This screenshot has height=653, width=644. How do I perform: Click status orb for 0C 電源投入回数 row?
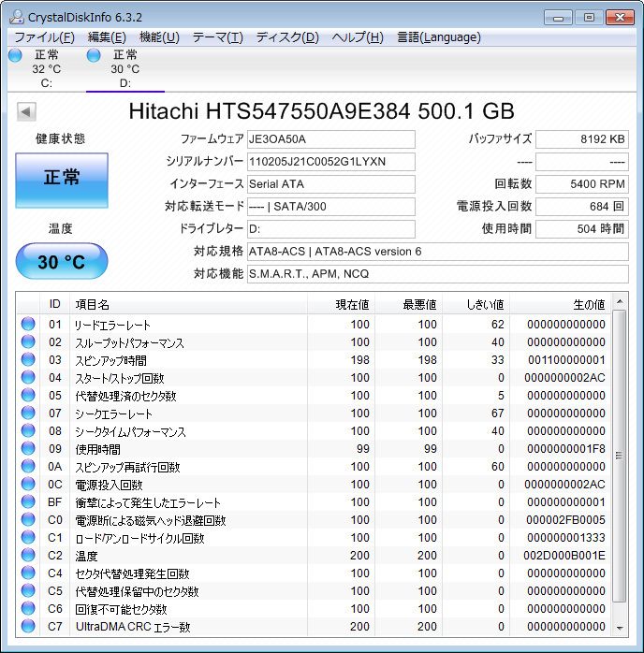pos(28,484)
